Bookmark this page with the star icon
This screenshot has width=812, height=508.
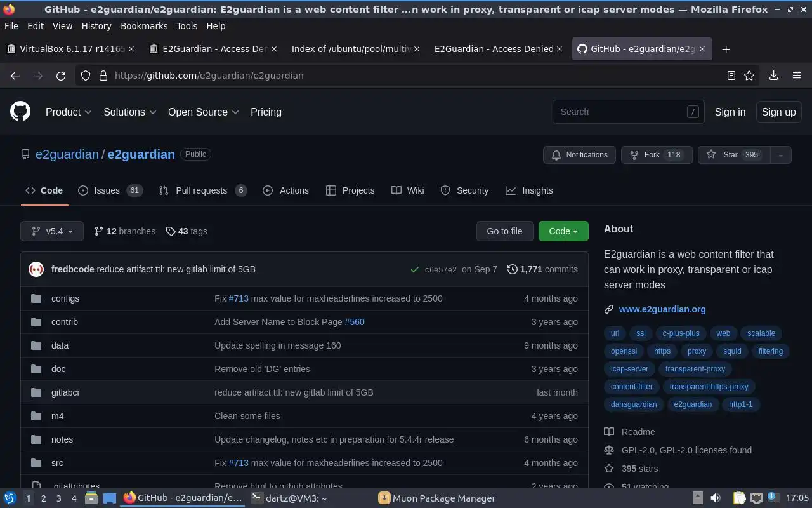[x=749, y=76]
